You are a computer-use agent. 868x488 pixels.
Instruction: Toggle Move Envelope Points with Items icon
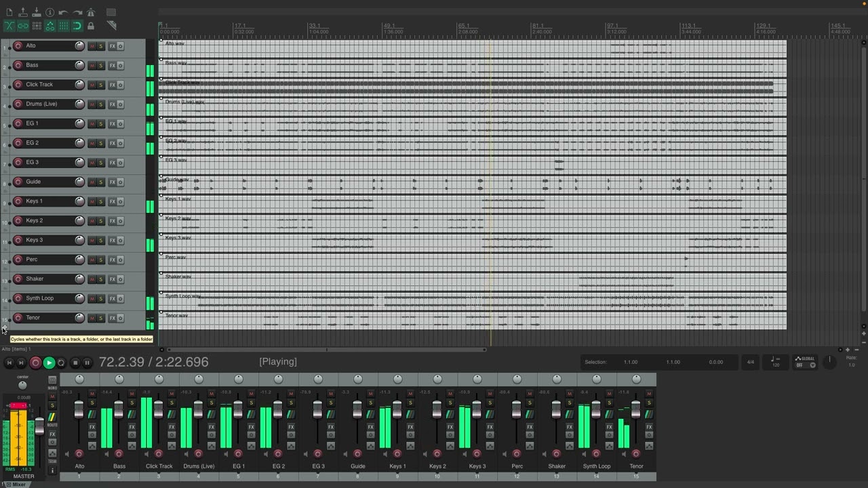(x=50, y=26)
